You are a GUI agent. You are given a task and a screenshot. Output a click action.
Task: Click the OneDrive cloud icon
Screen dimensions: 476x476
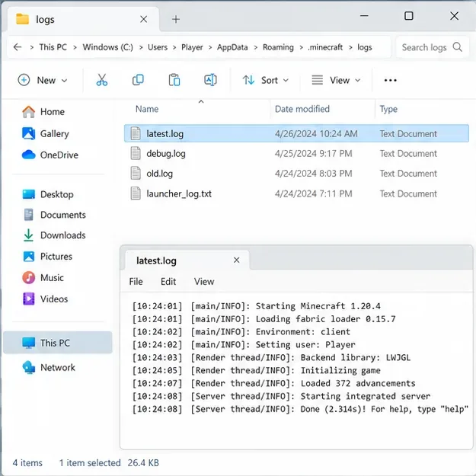(x=28, y=155)
